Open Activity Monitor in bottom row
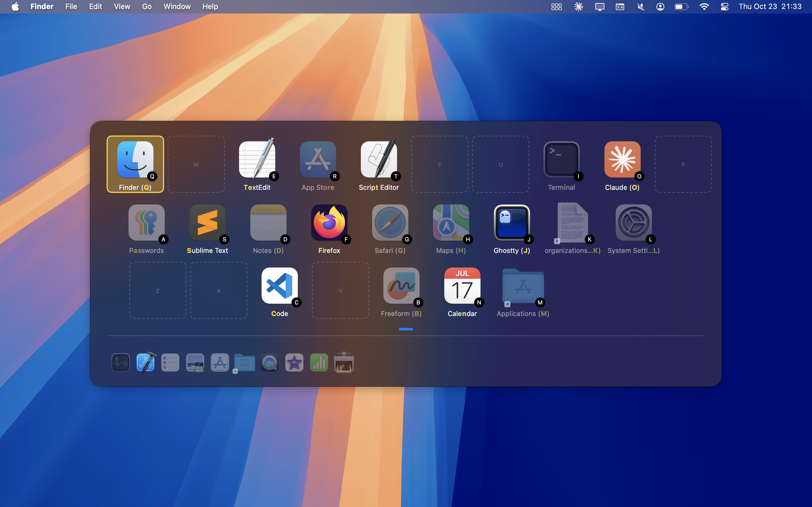Viewport: 812px width, 507px height. 121,363
